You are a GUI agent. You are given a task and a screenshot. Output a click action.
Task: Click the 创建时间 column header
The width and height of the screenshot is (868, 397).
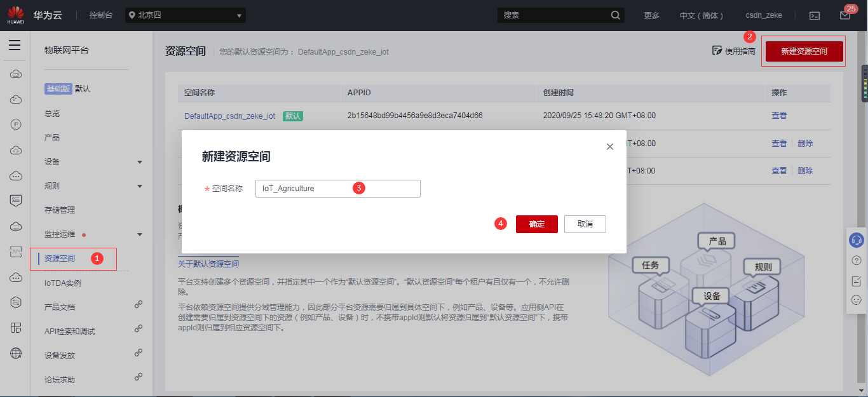[x=559, y=93]
